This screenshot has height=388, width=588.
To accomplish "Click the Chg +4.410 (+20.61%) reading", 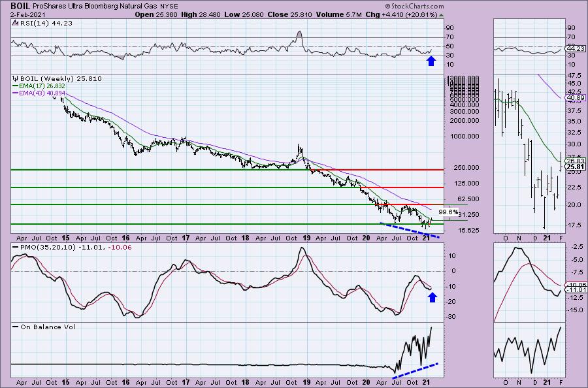I will 401,14.
